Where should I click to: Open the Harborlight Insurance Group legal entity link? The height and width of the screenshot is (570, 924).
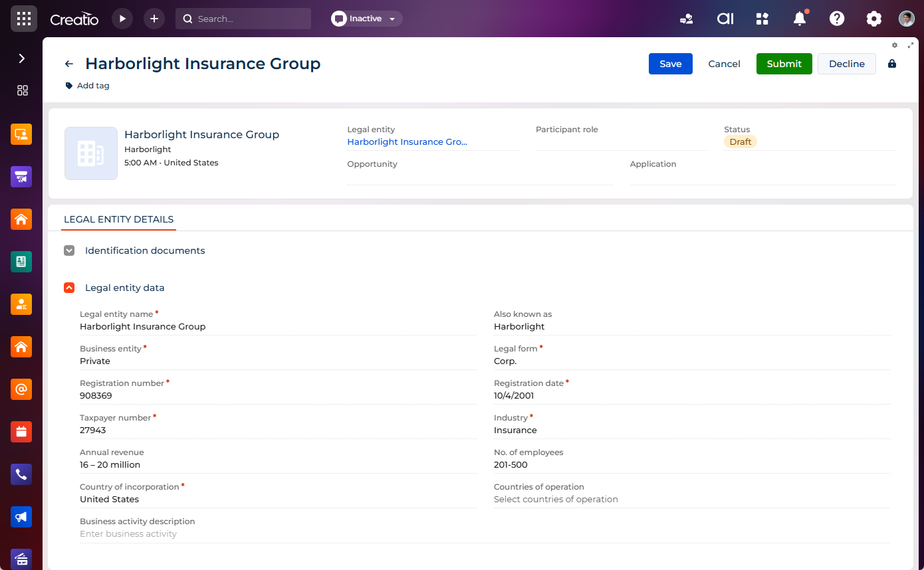point(407,142)
